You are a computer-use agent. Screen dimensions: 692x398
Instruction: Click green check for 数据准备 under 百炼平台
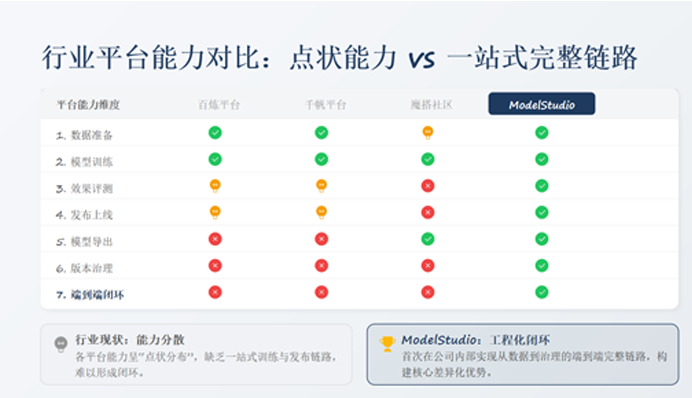pos(215,132)
